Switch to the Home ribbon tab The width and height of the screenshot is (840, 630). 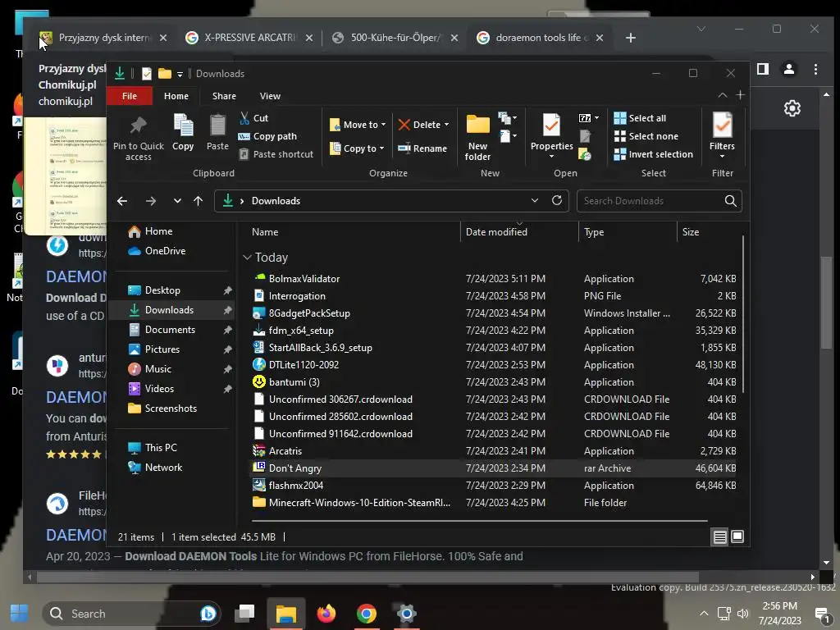pyautogui.click(x=176, y=96)
